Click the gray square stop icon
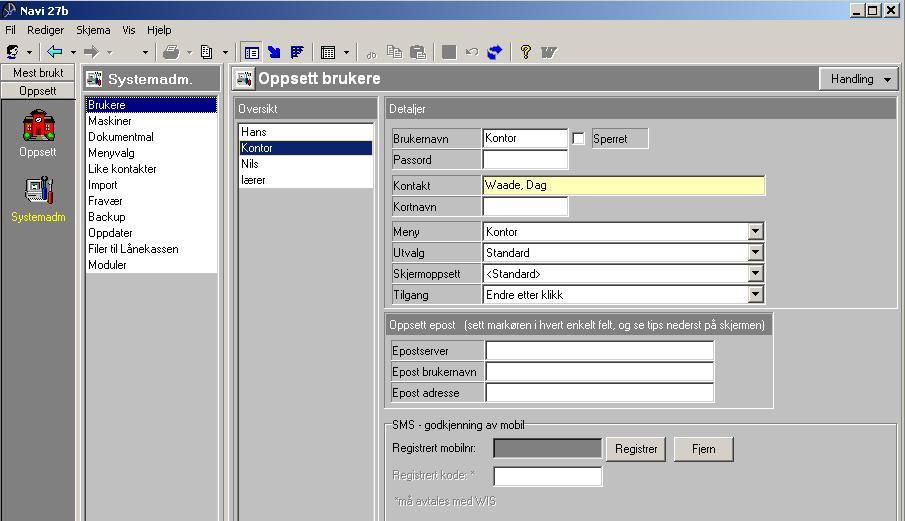905x521 pixels. (449, 52)
